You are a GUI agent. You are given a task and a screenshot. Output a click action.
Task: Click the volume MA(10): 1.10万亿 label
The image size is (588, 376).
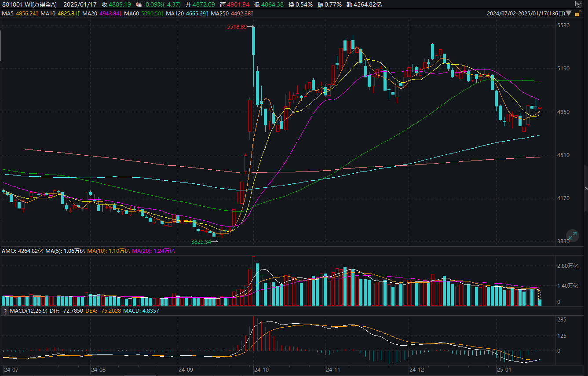pos(108,251)
